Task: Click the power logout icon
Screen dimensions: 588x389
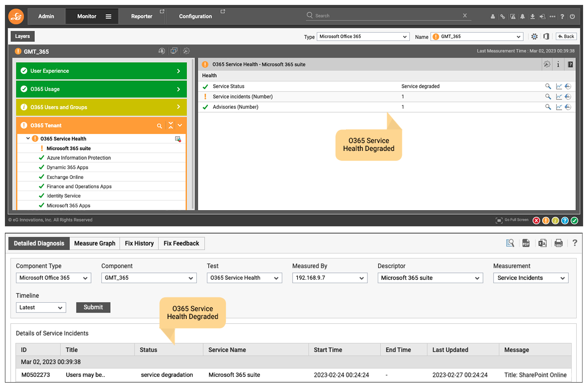Action: (572, 17)
